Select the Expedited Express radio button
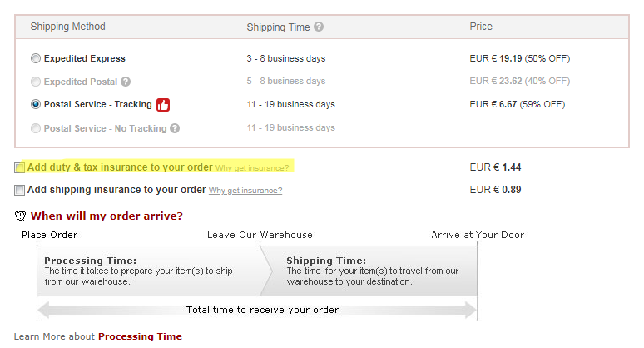The image size is (644, 348). pyautogui.click(x=35, y=59)
